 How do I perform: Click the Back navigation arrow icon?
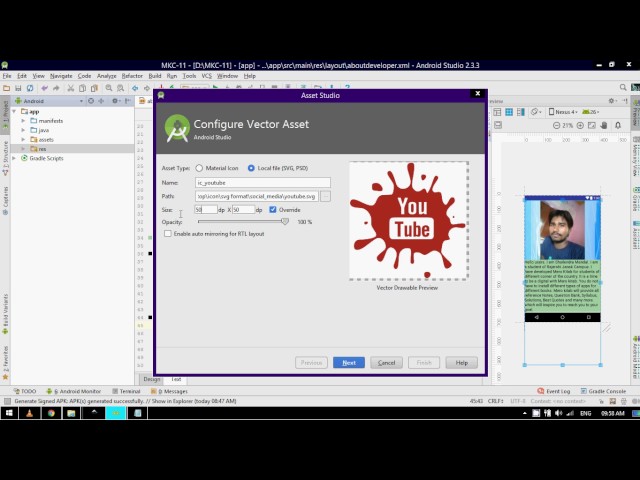(x=135, y=88)
